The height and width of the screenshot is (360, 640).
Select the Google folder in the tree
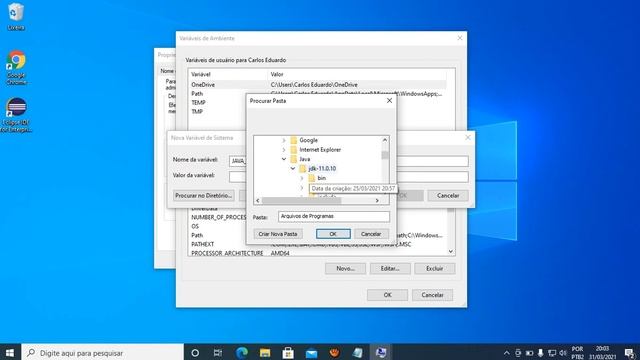coord(308,140)
